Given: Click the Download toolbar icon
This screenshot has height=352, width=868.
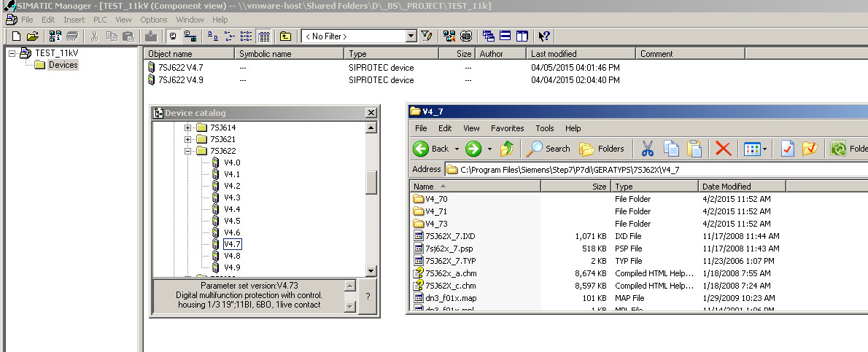Looking at the screenshot, I should [x=150, y=36].
